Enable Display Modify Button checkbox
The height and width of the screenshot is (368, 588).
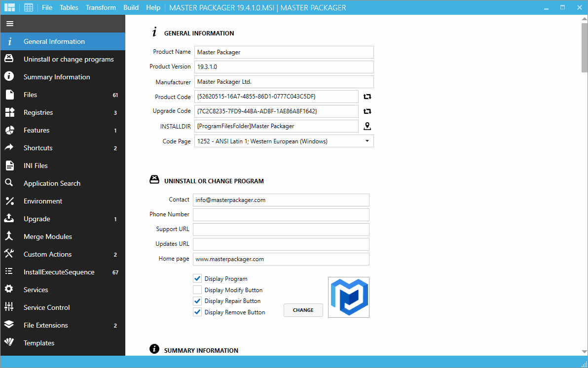[197, 290]
